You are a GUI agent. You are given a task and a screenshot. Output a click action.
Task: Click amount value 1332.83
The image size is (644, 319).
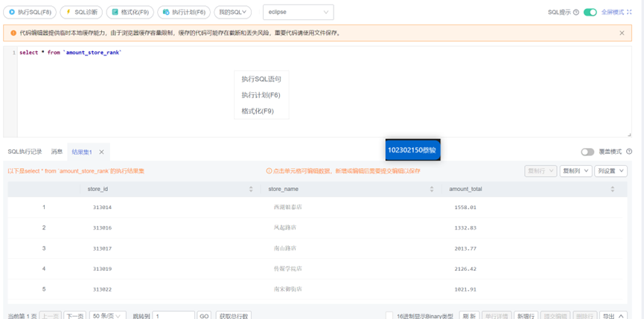[465, 228]
